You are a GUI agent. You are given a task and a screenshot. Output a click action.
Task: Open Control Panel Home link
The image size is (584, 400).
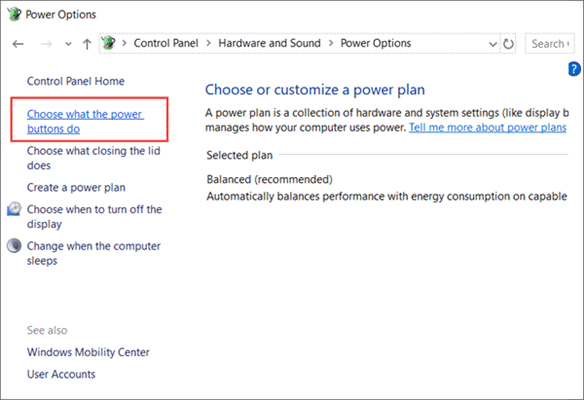(76, 81)
